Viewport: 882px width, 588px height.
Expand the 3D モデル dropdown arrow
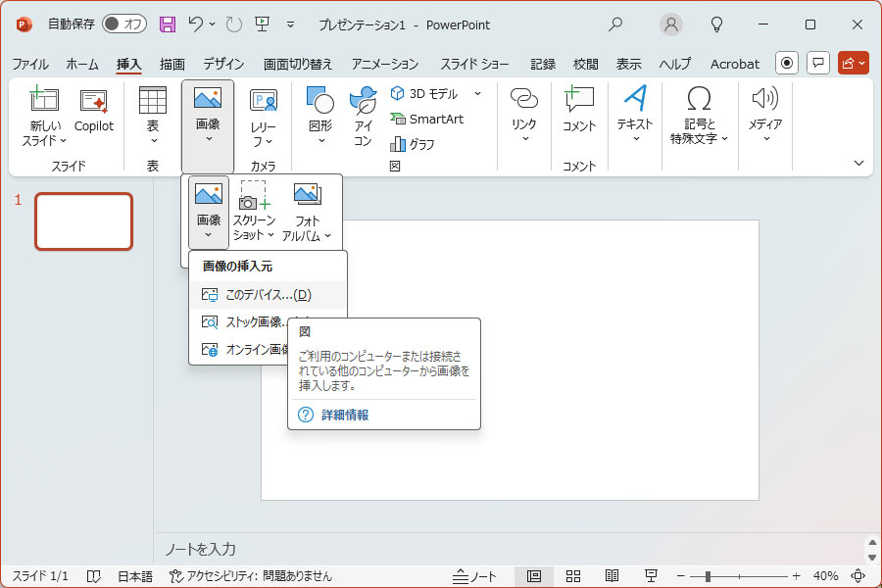[477, 93]
